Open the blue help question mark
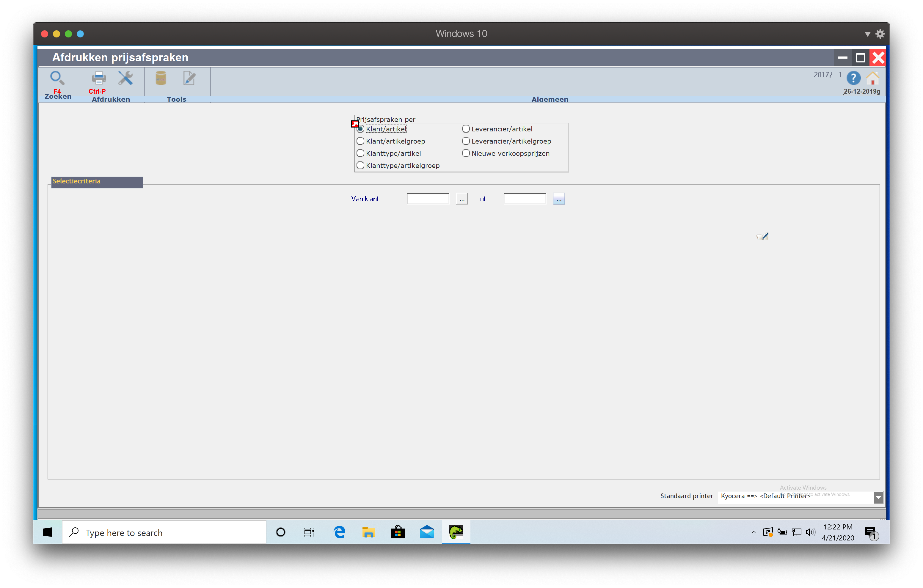 pyautogui.click(x=853, y=78)
